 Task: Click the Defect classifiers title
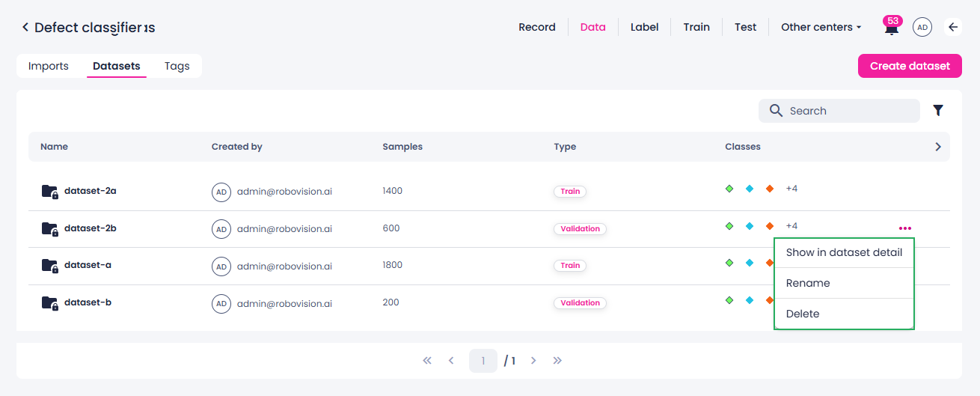click(95, 28)
